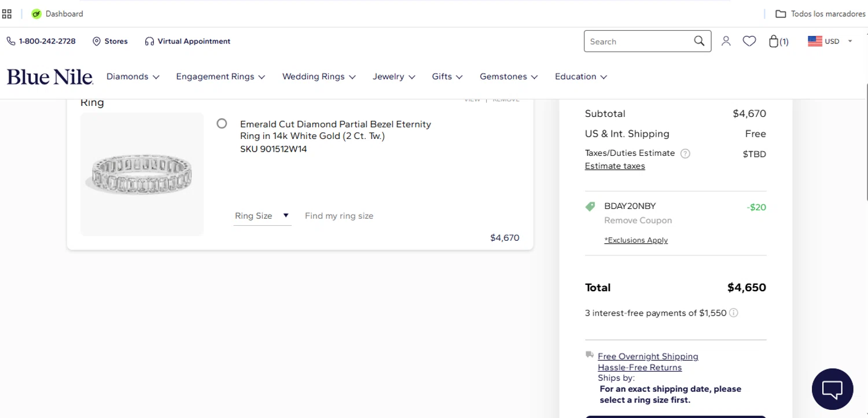The height and width of the screenshot is (418, 868).
Task: Click the search magnifier icon
Action: point(699,41)
